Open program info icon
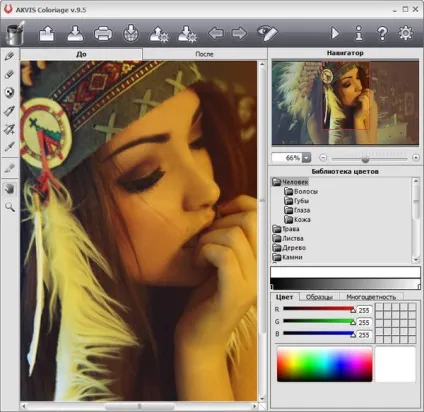This screenshot has height=412, width=424. coord(359,33)
